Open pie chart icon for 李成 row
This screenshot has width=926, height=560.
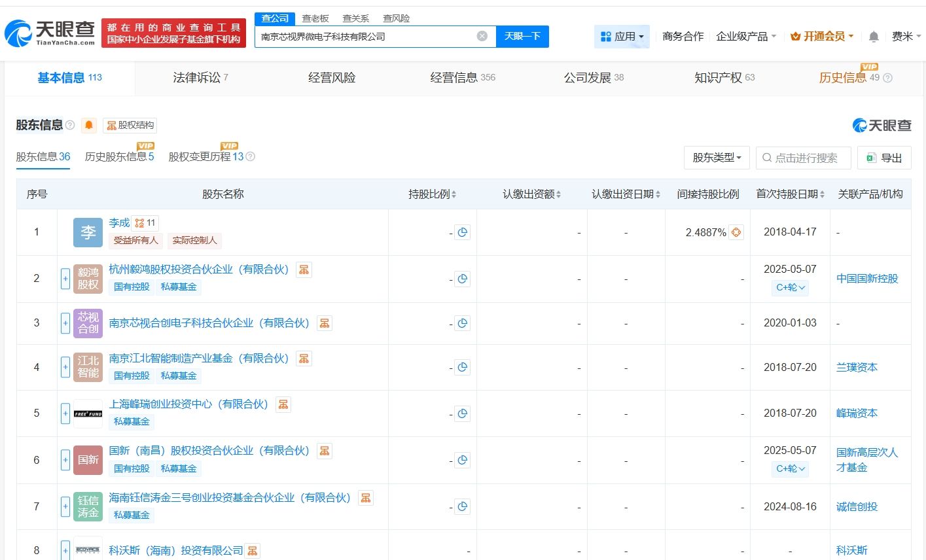pyautogui.click(x=463, y=232)
